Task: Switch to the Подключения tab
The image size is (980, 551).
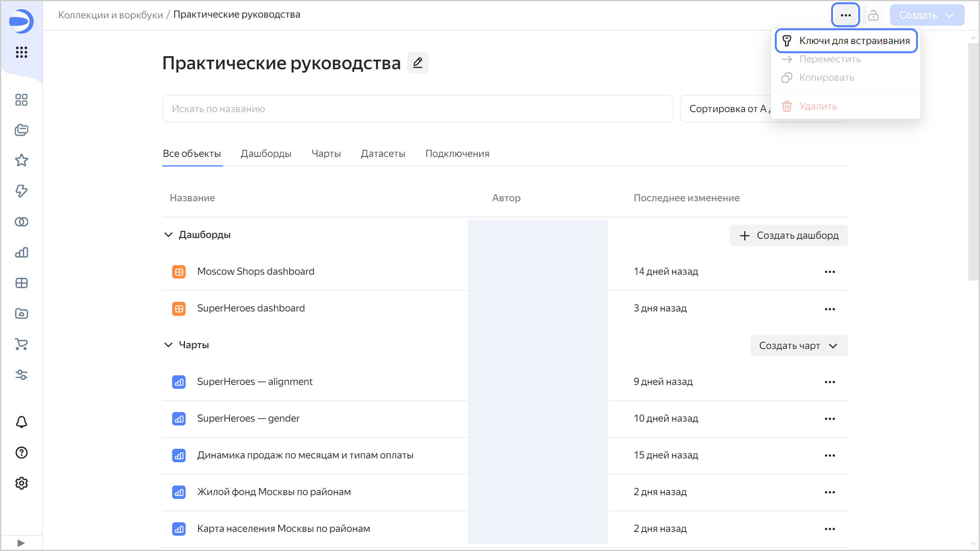Action: pos(457,153)
